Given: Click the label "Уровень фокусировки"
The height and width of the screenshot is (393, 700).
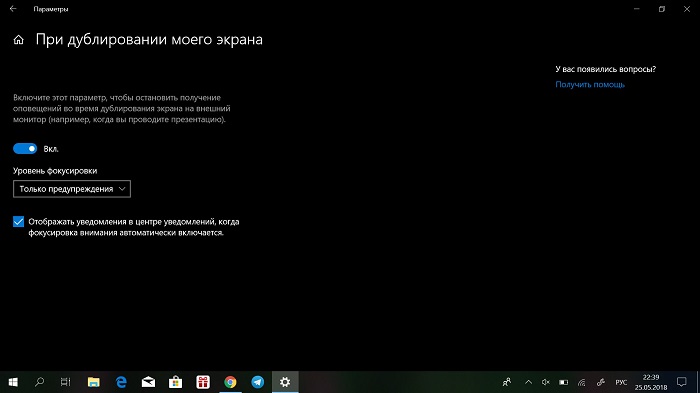Looking at the screenshot, I should (x=55, y=171).
